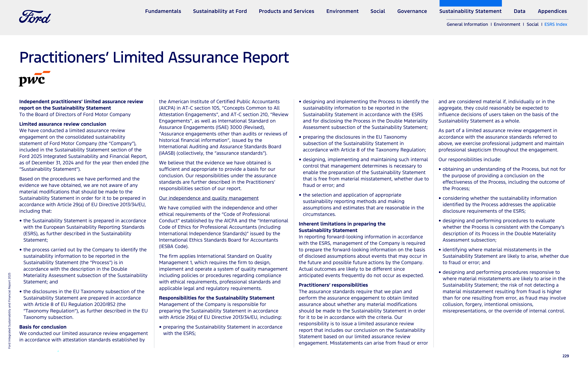Select the Sustainability Statement tab

click(470, 11)
